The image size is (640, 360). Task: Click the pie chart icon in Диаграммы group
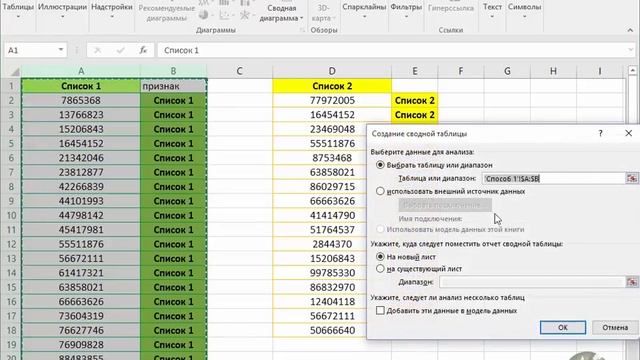pyautogui.click(x=204, y=16)
